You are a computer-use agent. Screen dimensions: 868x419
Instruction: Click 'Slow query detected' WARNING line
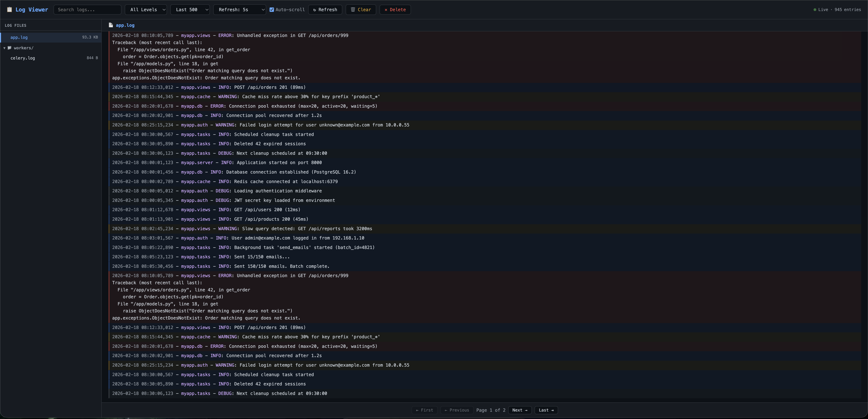485,228
